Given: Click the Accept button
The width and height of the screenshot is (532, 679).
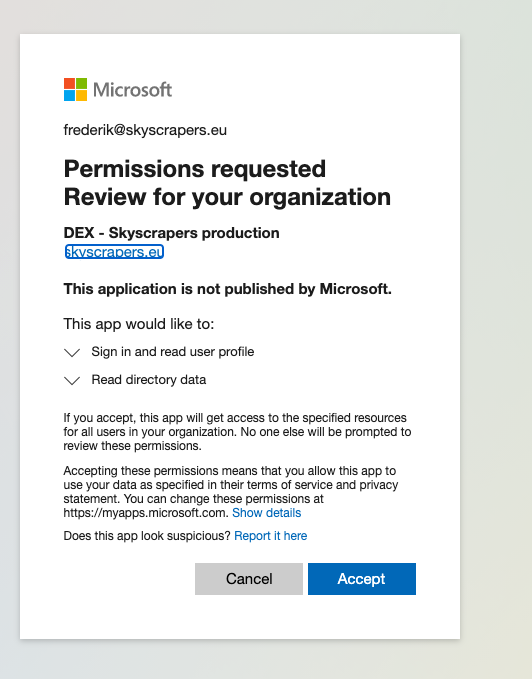Looking at the screenshot, I should click(x=362, y=579).
